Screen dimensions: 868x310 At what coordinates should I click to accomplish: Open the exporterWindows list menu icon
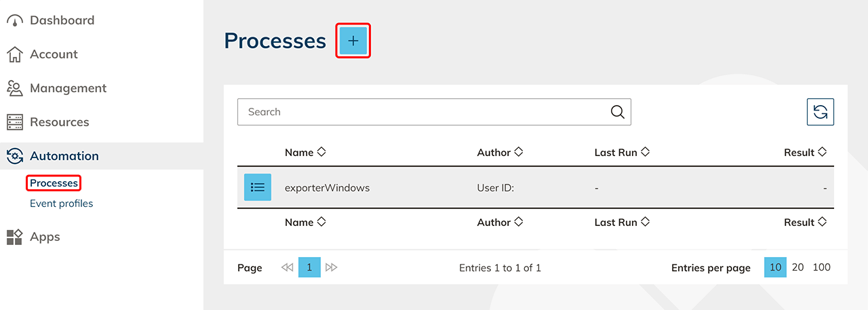tap(258, 187)
